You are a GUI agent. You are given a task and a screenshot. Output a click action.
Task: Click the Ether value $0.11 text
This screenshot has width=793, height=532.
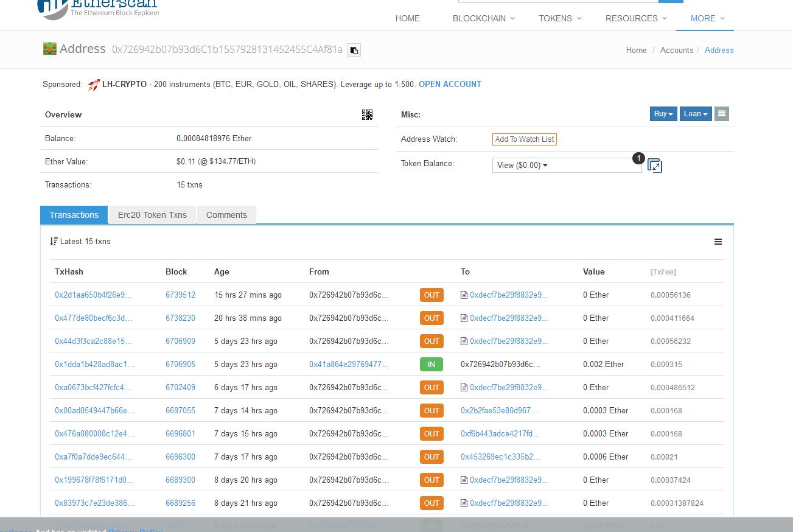click(x=216, y=162)
